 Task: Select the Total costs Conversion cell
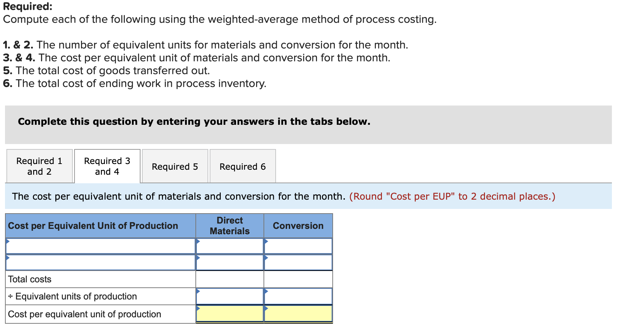click(x=298, y=279)
